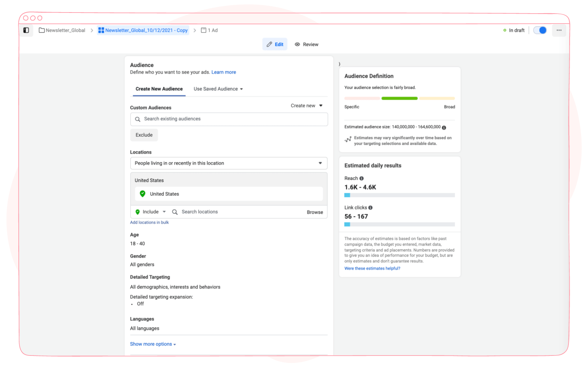The width and height of the screenshot is (588, 368).
Task: Expand the Use Saved Audience dropdown
Action: click(x=218, y=89)
